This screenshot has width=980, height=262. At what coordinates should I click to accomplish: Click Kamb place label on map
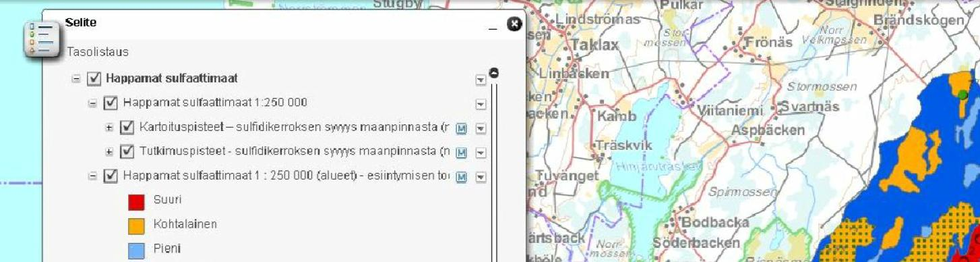pyautogui.click(x=617, y=117)
